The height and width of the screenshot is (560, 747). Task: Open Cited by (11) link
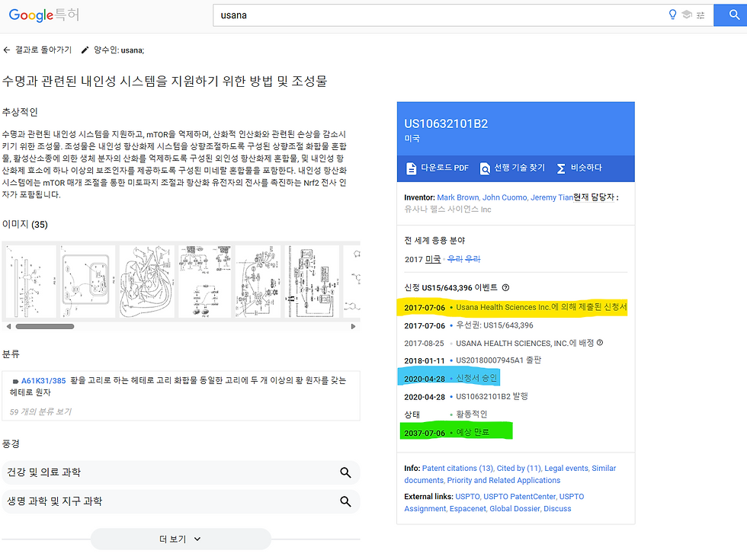tap(519, 469)
